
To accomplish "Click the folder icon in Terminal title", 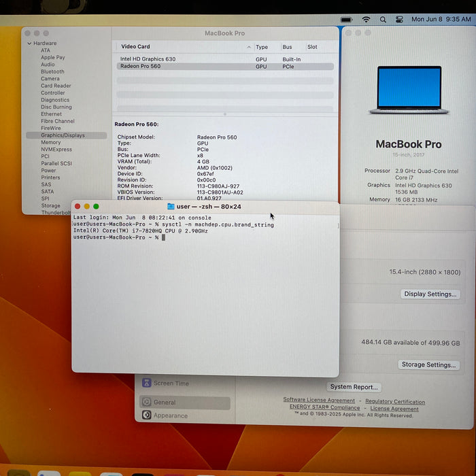I will click(171, 207).
